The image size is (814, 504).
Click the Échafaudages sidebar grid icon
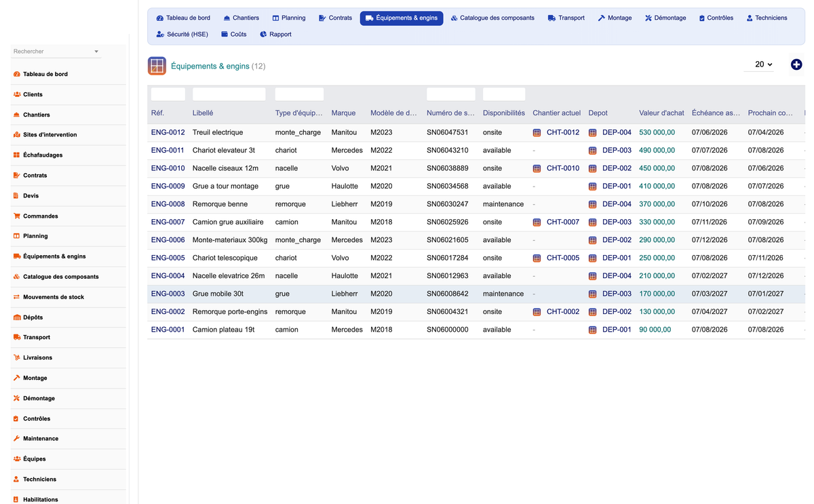(16, 155)
